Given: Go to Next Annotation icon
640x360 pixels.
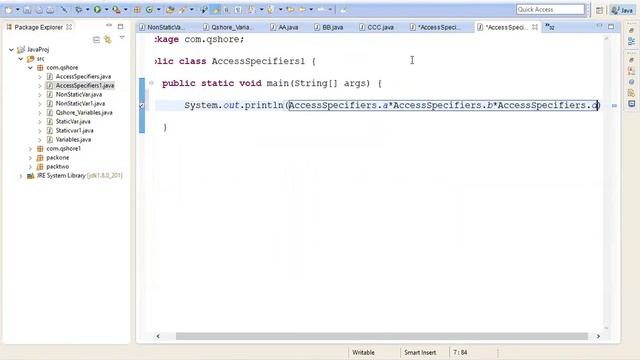Looking at the screenshot, I should point(252,9).
